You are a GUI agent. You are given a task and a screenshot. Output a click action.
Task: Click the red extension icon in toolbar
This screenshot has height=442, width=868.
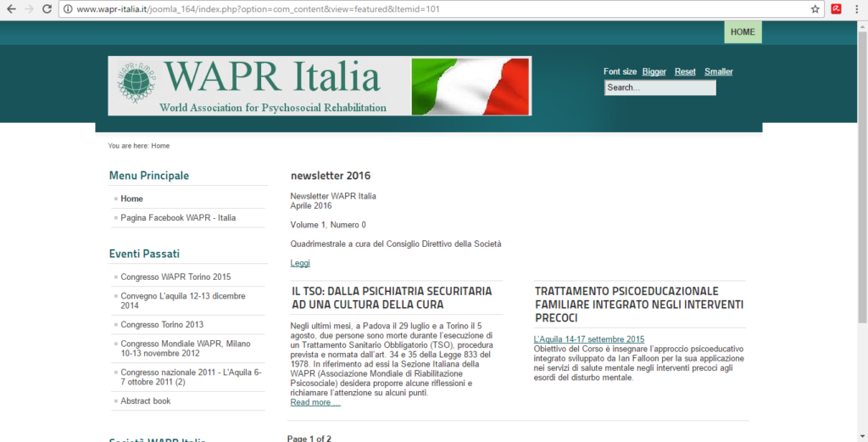836,8
